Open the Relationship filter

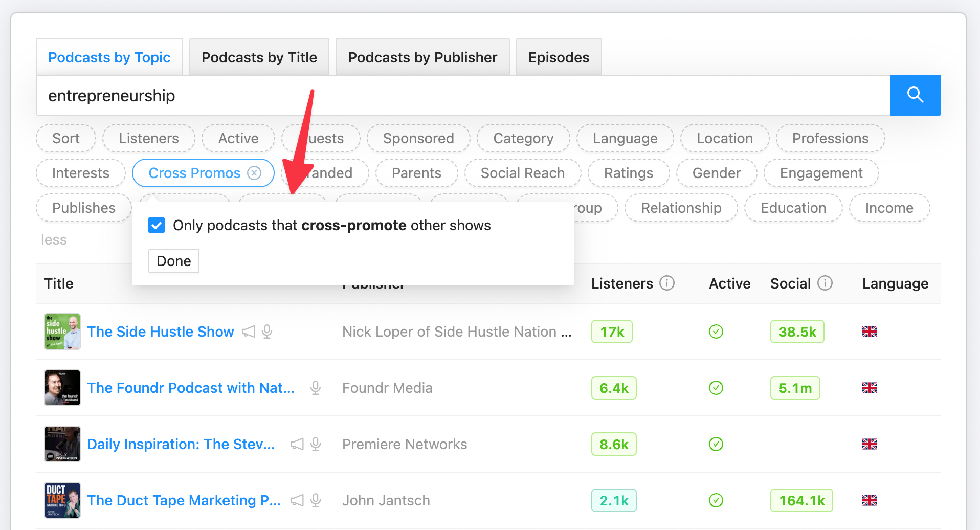681,208
